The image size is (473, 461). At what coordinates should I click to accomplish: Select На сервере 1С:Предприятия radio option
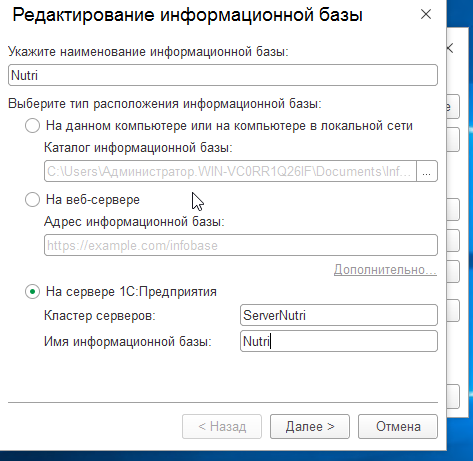coord(33,292)
